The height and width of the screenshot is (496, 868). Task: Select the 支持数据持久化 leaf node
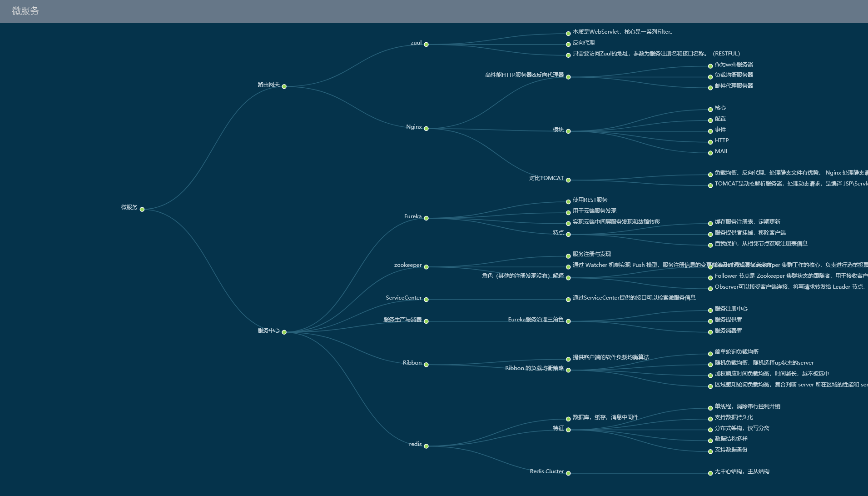point(710,419)
